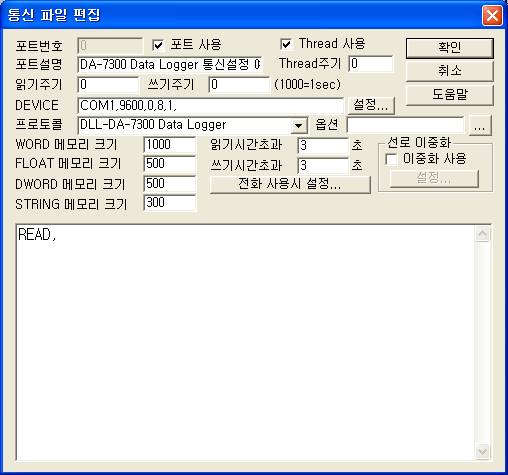This screenshot has width=508, height=475.
Task: Click the 읽기시간초과 timeout field
Action: pos(323,145)
